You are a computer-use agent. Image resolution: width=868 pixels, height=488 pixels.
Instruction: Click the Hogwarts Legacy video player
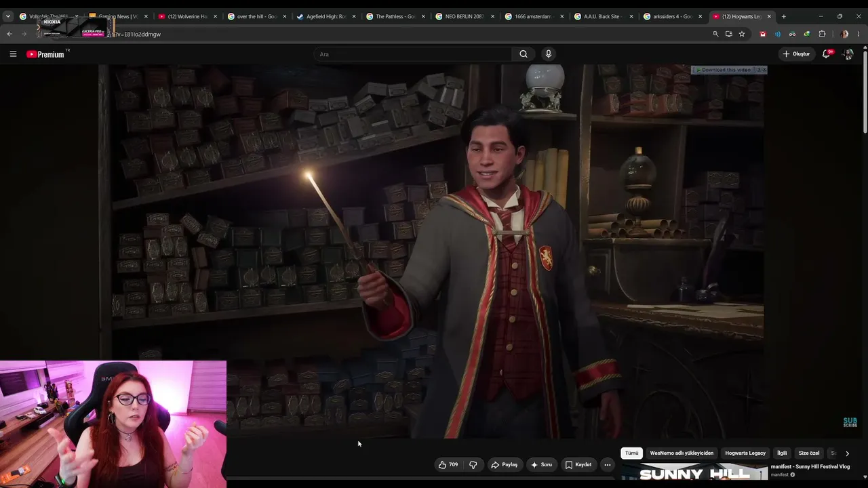[x=433, y=251]
